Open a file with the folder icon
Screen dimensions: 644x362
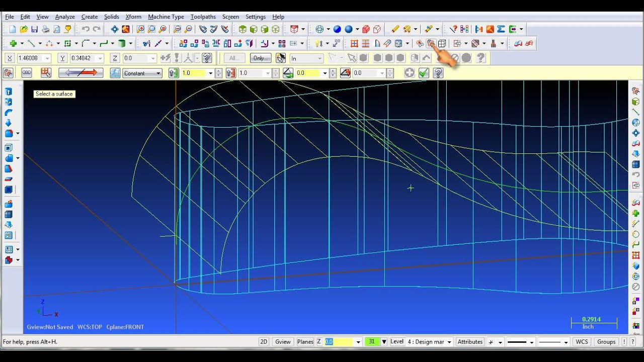pos(24,29)
